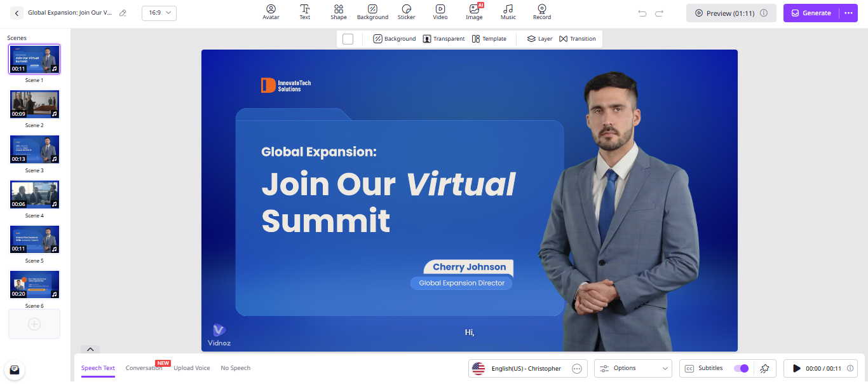The width and height of the screenshot is (868, 384).
Task: Open the Transition settings
Action: click(x=577, y=39)
